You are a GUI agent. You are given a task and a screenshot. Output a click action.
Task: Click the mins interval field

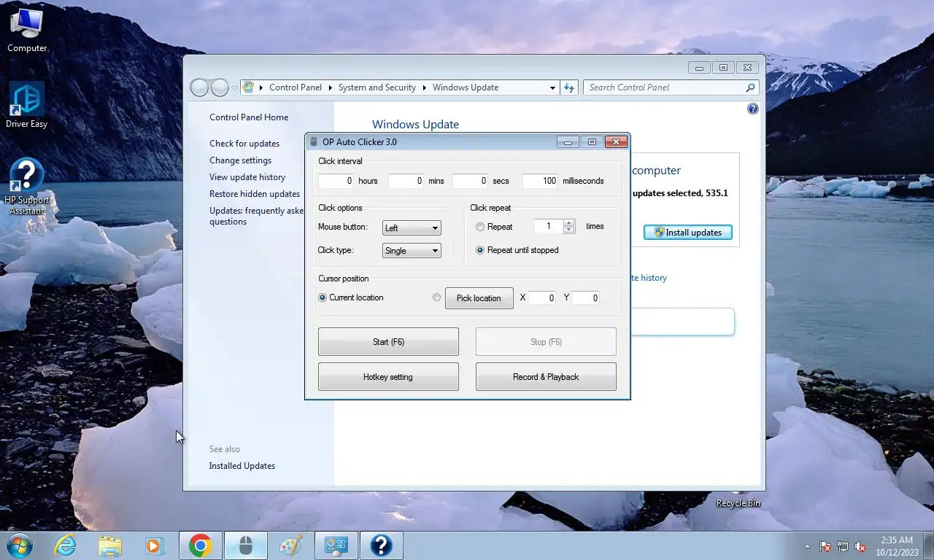(x=406, y=181)
